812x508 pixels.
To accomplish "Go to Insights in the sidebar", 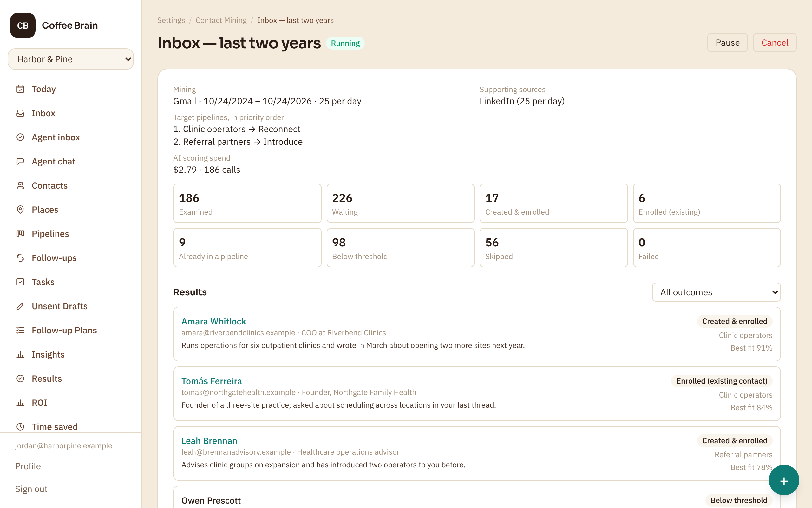I will [48, 354].
